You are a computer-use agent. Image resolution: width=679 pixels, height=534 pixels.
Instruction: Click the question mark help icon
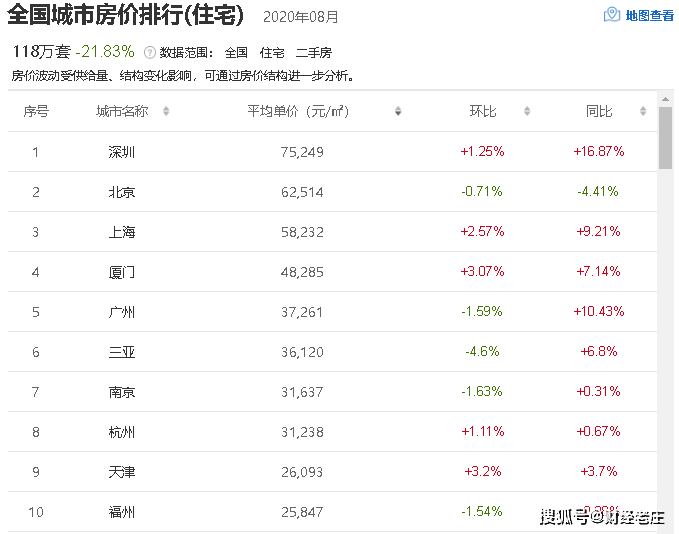click(150, 52)
